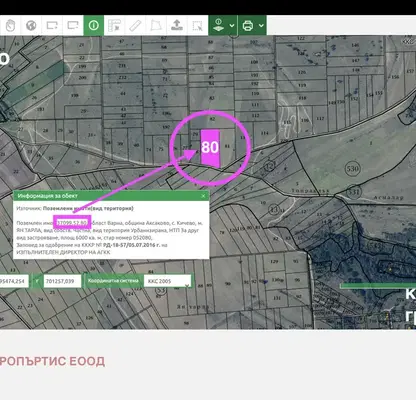Open the coordinate system KKC 2005 dropdown
The height and width of the screenshot is (400, 416).
click(x=168, y=281)
